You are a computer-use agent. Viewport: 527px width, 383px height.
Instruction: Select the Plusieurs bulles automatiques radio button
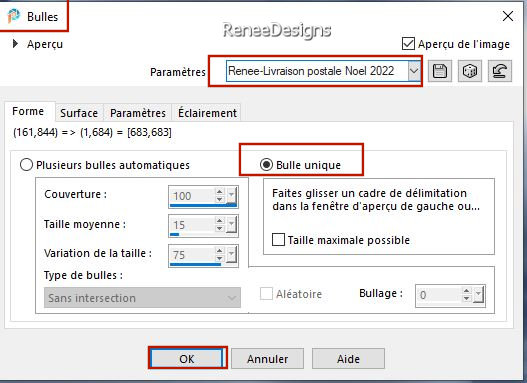[26, 165]
